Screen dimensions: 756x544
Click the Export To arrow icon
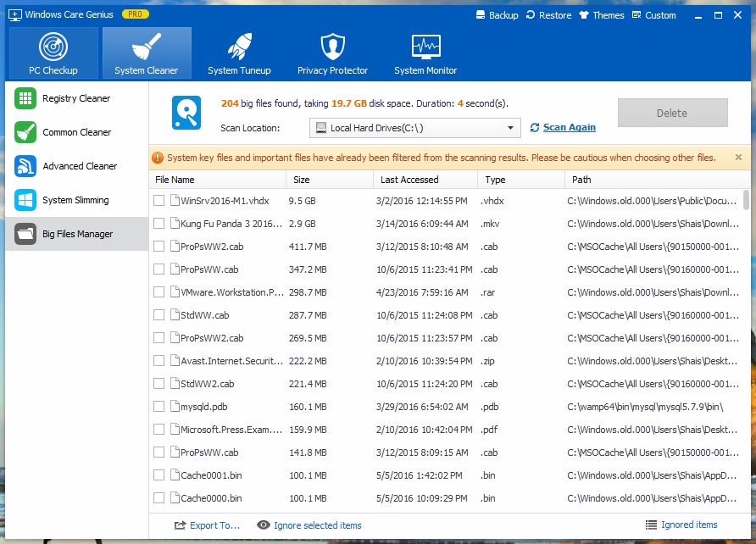[180, 525]
